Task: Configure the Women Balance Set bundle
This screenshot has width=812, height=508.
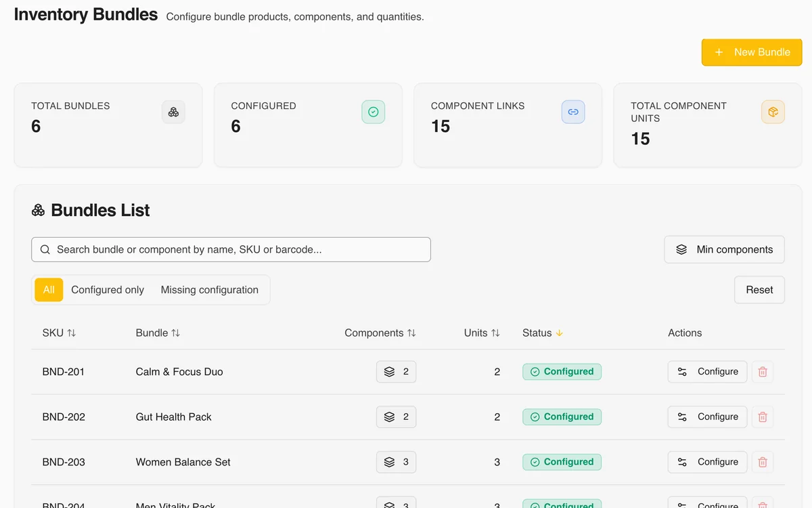Action: (708, 462)
